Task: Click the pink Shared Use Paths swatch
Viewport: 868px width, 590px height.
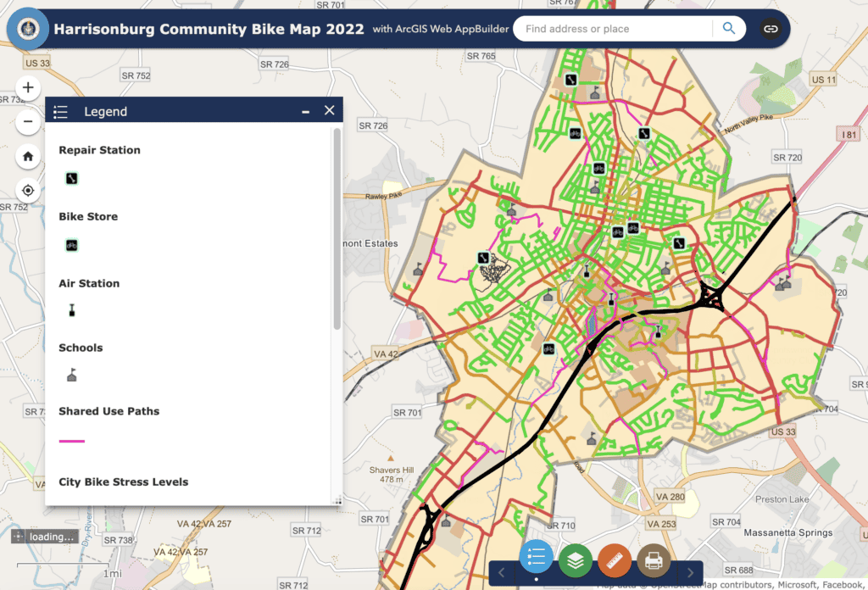Action: coord(72,441)
